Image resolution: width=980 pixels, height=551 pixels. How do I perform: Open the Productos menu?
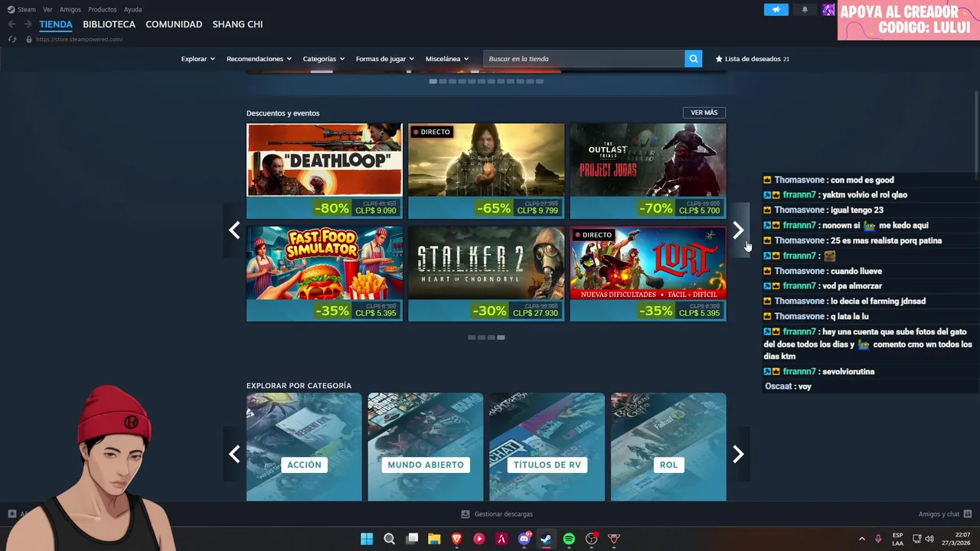[102, 9]
